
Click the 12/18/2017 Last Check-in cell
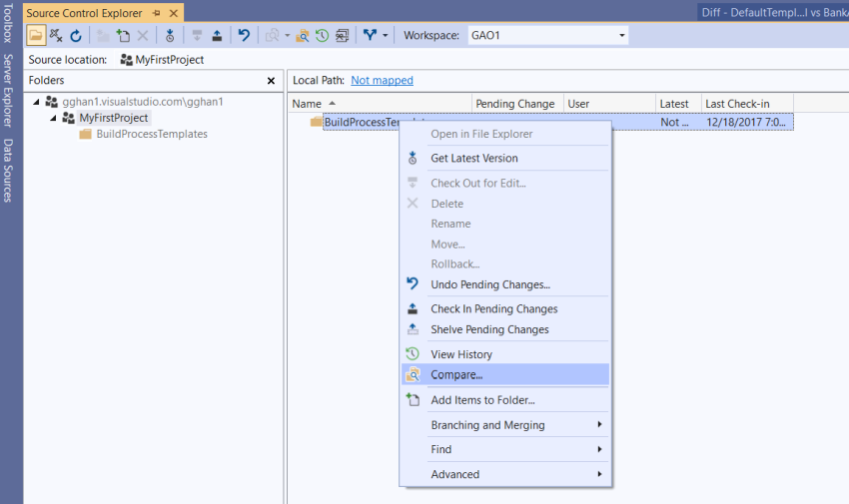click(747, 122)
